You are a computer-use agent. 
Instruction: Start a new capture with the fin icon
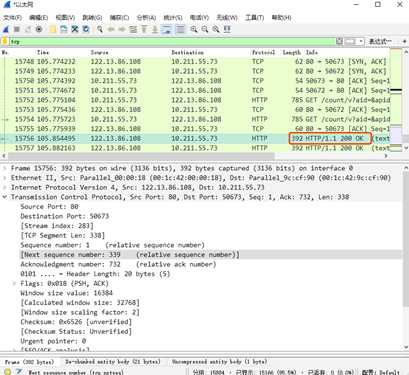click(6, 30)
